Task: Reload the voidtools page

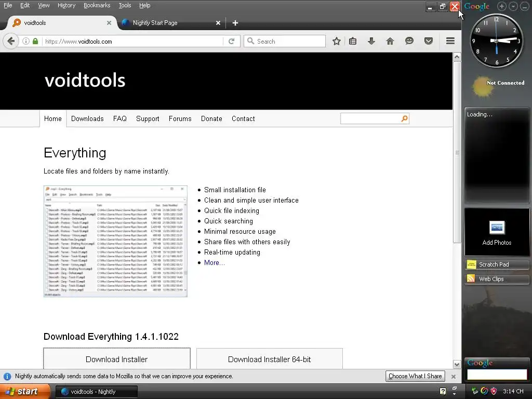Action: tap(231, 42)
